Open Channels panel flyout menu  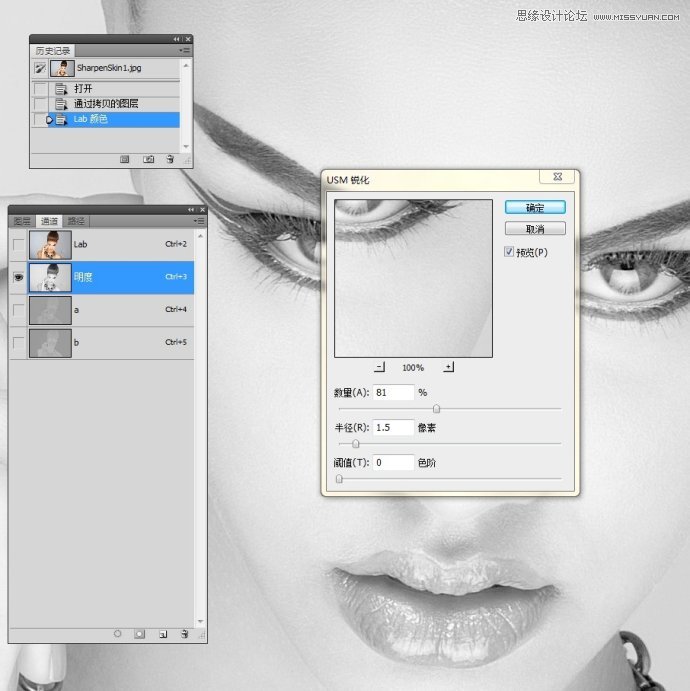[199, 221]
